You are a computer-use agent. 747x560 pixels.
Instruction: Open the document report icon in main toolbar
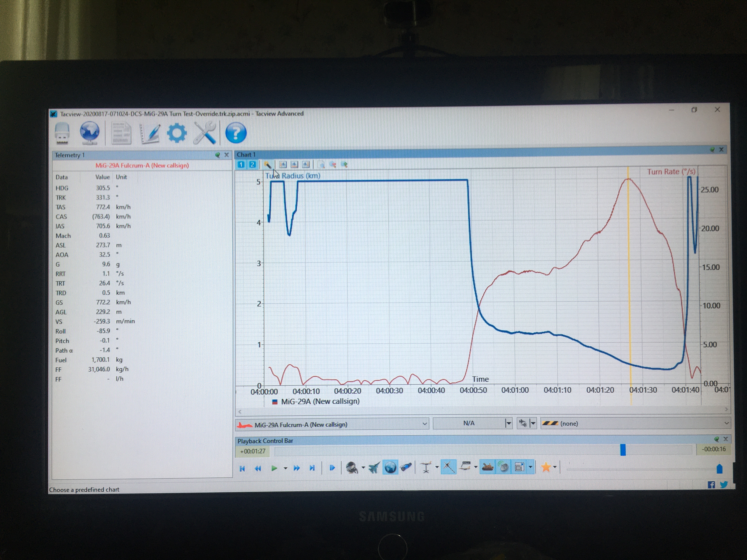pyautogui.click(x=121, y=133)
